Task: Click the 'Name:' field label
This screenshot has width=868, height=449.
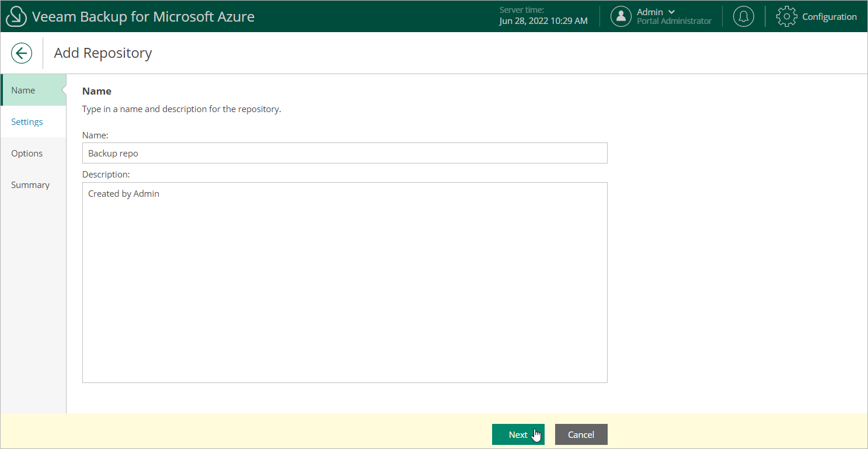Action: (x=96, y=135)
